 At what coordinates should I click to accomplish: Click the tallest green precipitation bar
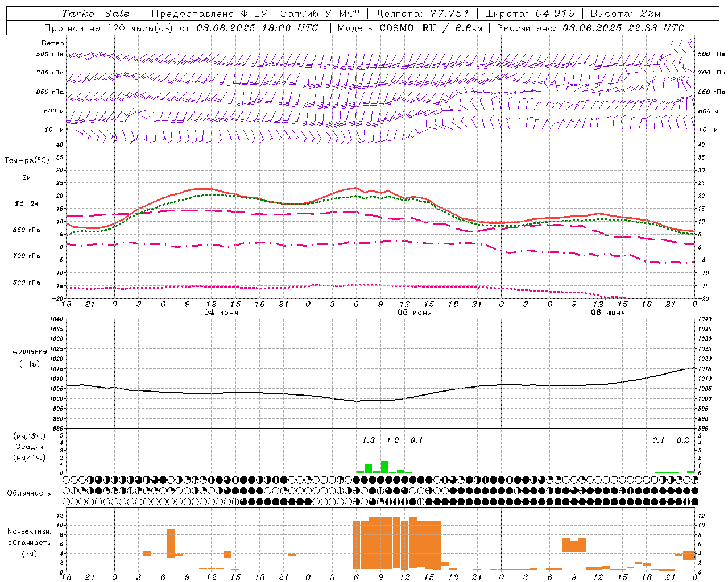tap(384, 467)
